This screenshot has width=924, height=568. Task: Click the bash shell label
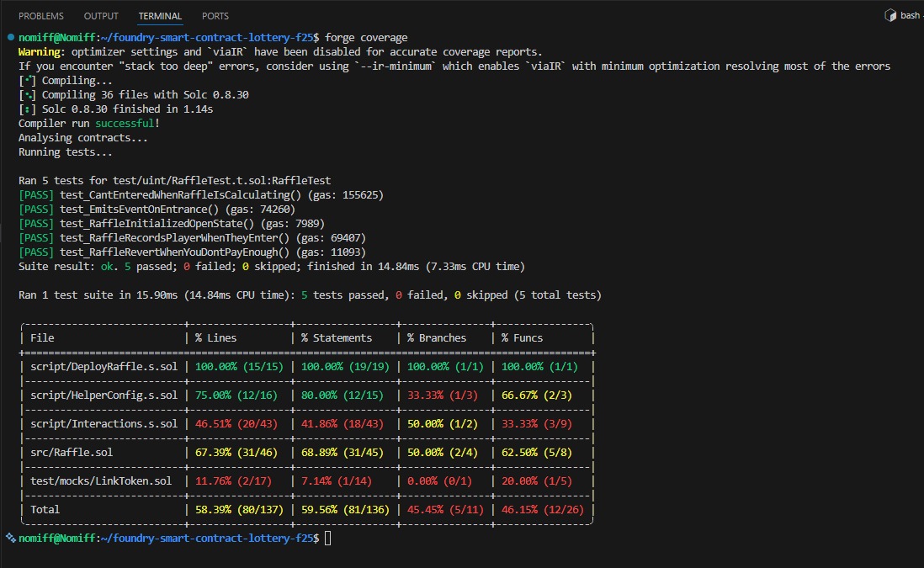(910, 15)
